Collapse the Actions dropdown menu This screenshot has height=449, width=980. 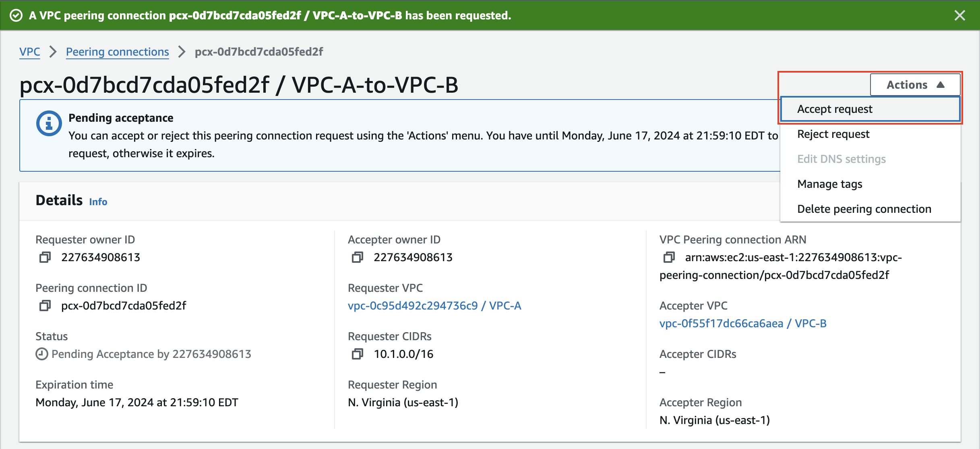click(915, 85)
